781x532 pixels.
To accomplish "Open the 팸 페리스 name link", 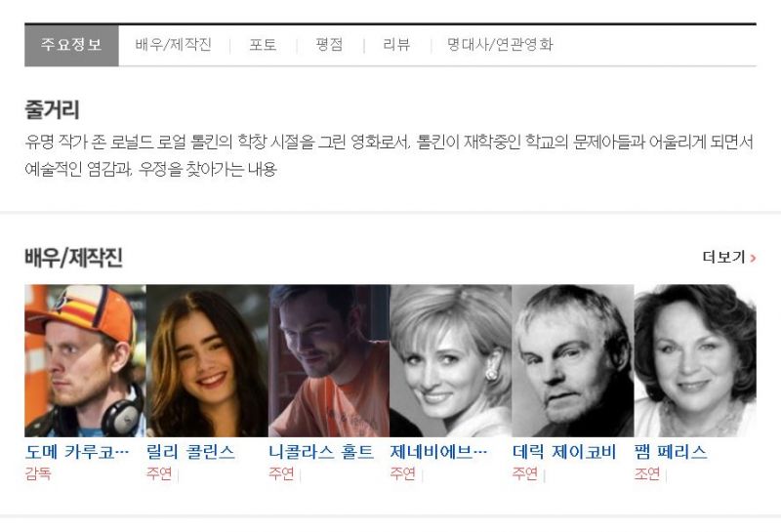I will pyautogui.click(x=671, y=452).
